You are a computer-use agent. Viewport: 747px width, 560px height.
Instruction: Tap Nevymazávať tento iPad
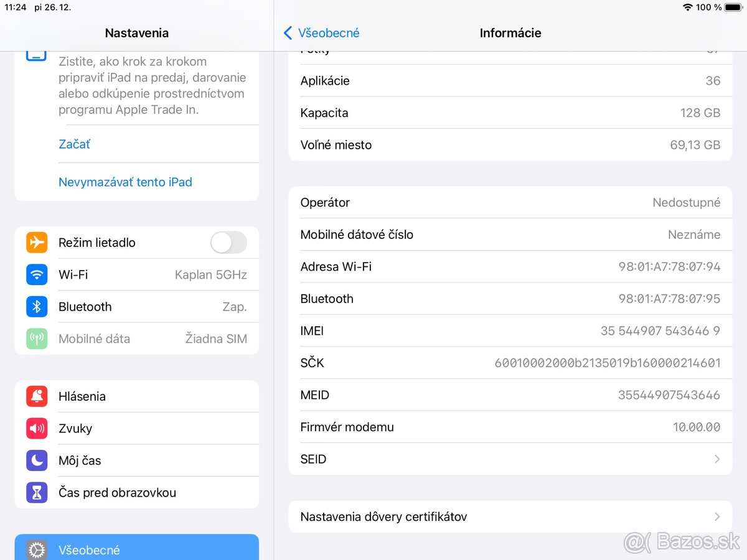coord(125,182)
